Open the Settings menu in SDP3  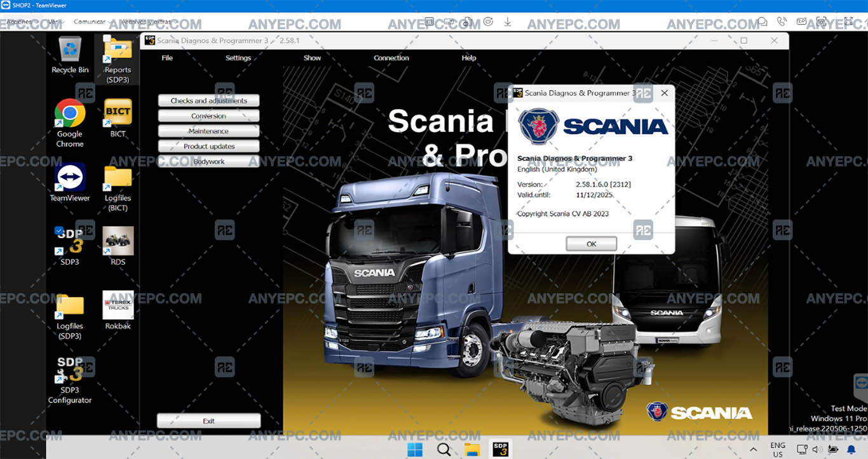(238, 58)
